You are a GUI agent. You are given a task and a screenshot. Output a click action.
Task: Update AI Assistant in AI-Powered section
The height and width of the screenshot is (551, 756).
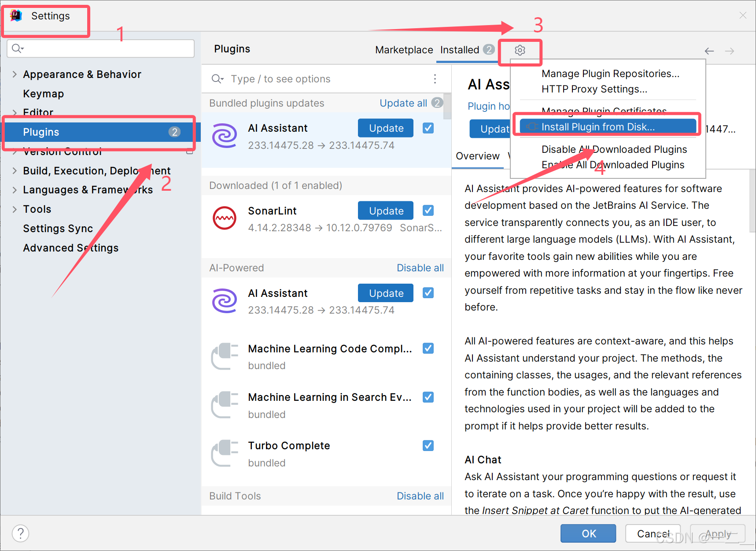pyautogui.click(x=386, y=293)
